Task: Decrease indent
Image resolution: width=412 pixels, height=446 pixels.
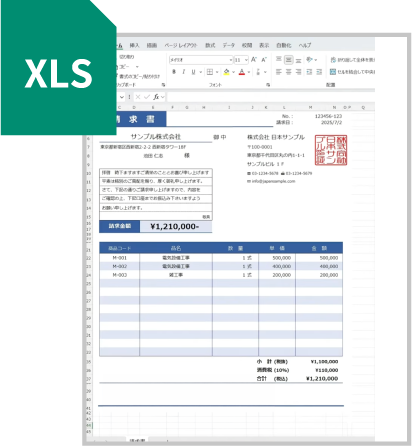Action: coord(309,72)
